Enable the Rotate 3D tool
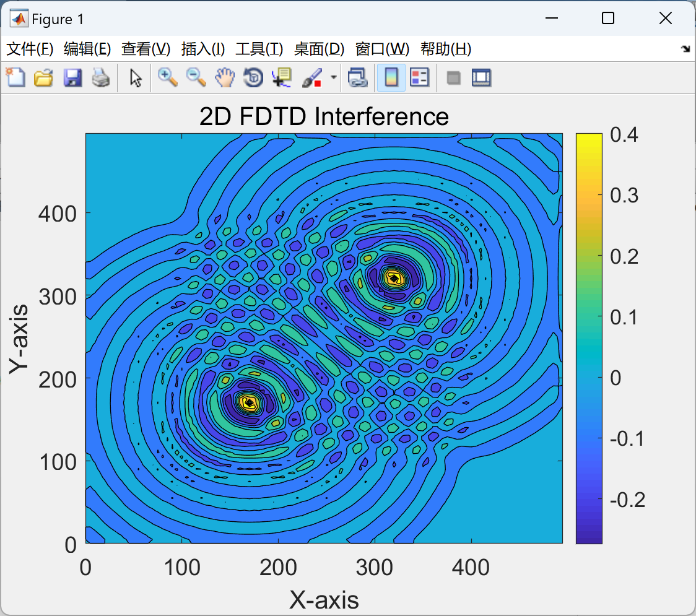Image resolution: width=696 pixels, height=616 pixels. [253, 77]
